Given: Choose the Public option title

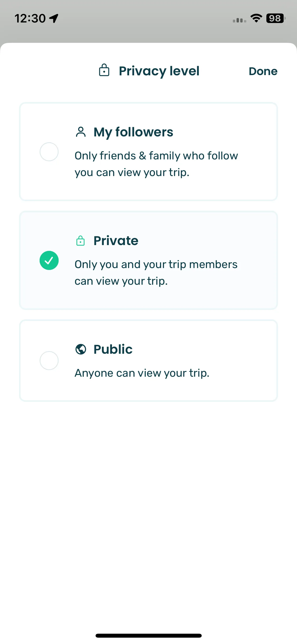Looking at the screenshot, I should pyautogui.click(x=113, y=349).
